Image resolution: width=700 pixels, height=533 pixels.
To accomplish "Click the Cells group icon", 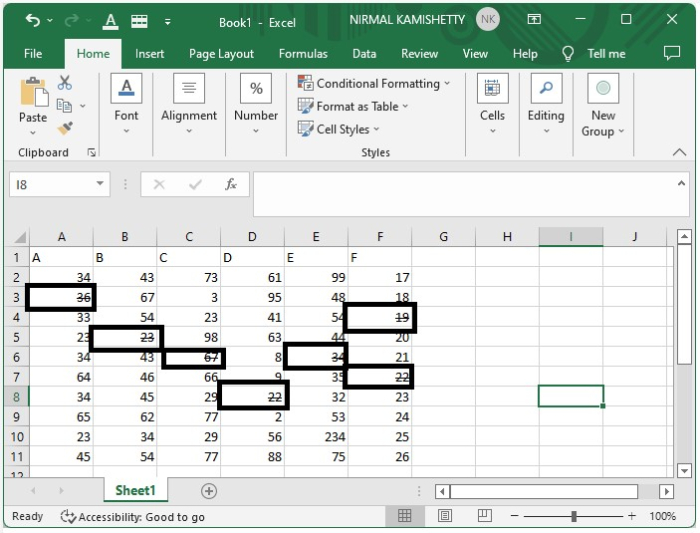I will tap(492, 88).
